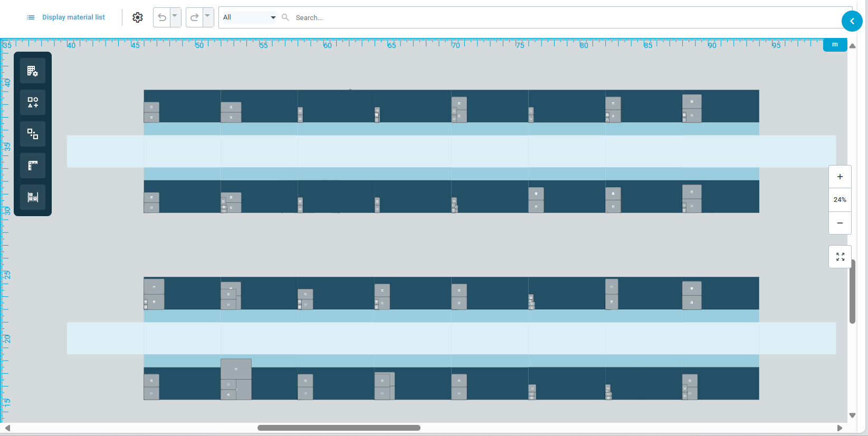Zoom out with the minus button
Viewport: 868px width, 436px height.
tap(840, 223)
